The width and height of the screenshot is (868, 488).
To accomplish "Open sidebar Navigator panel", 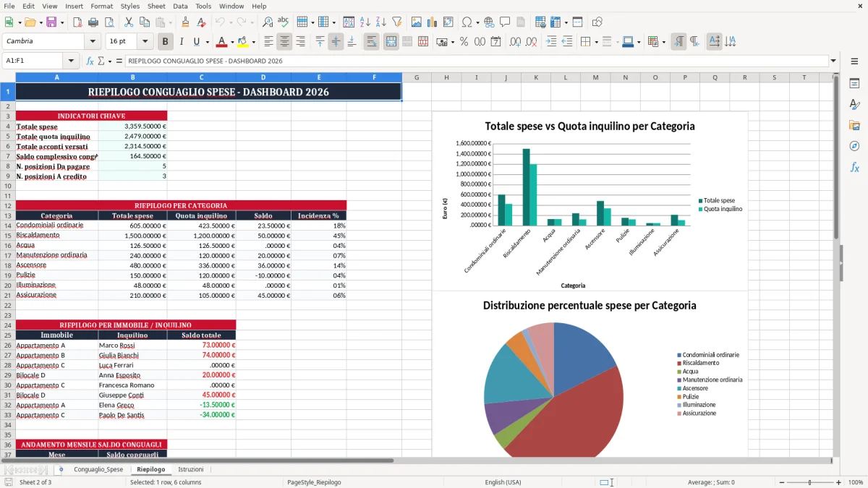I will (x=854, y=146).
